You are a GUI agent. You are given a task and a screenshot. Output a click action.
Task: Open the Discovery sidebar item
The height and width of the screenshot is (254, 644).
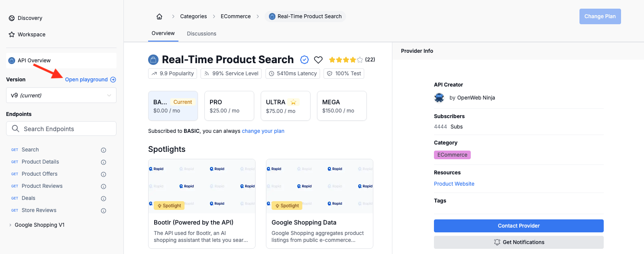point(30,18)
